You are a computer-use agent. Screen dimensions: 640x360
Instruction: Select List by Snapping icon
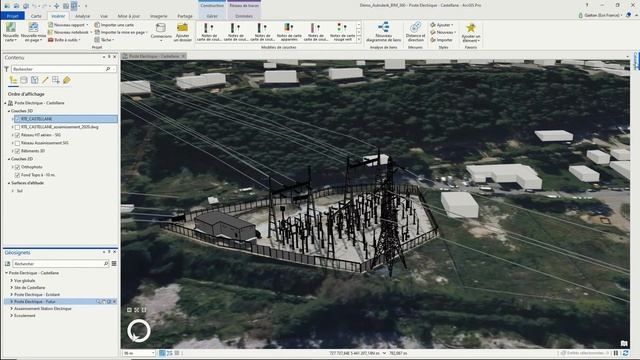point(56,80)
